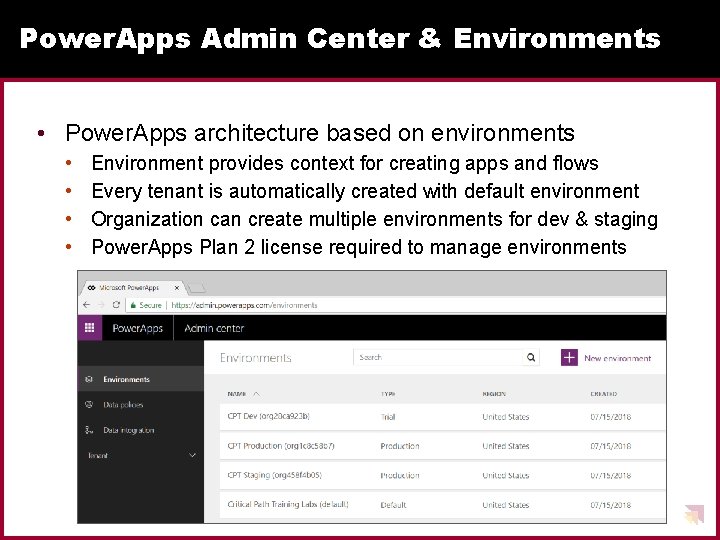Click United States in CPT Dev row
The image size is (720, 540).
pyautogui.click(x=506, y=417)
